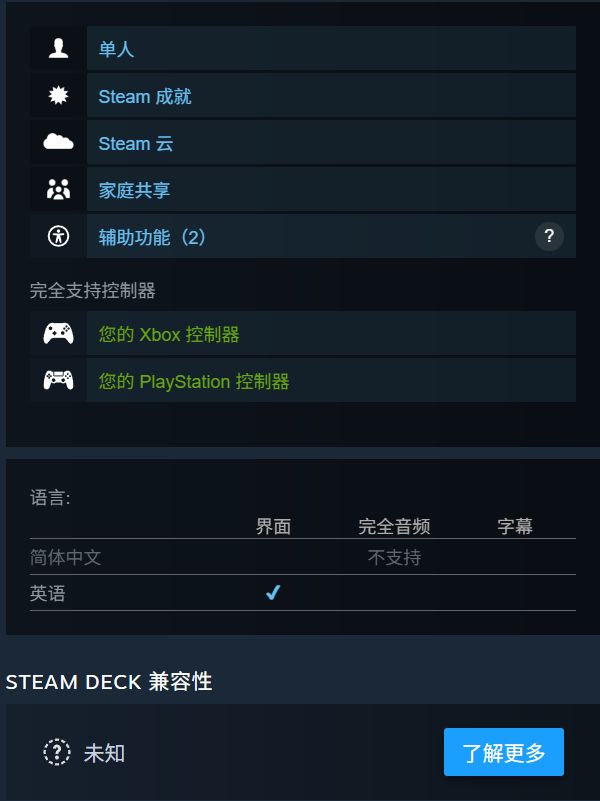This screenshot has width=600, height=801.
Task: Open the accessibility help question mark
Action: [549, 237]
